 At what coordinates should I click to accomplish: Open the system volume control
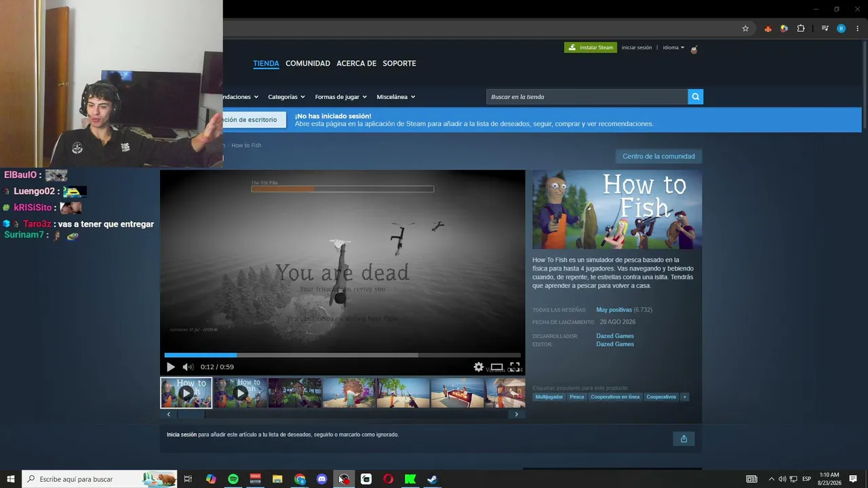(x=782, y=479)
